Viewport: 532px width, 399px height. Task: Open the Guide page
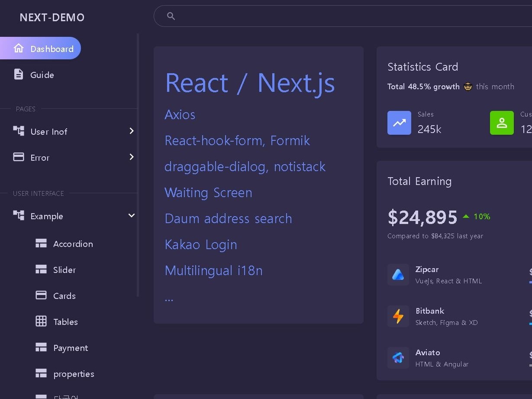coord(42,74)
